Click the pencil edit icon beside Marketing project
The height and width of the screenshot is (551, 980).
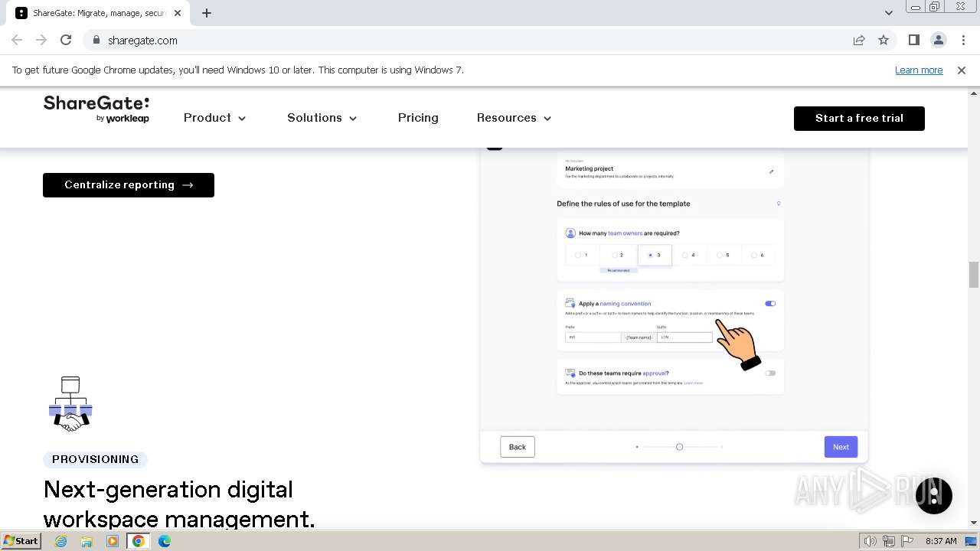[x=771, y=171]
